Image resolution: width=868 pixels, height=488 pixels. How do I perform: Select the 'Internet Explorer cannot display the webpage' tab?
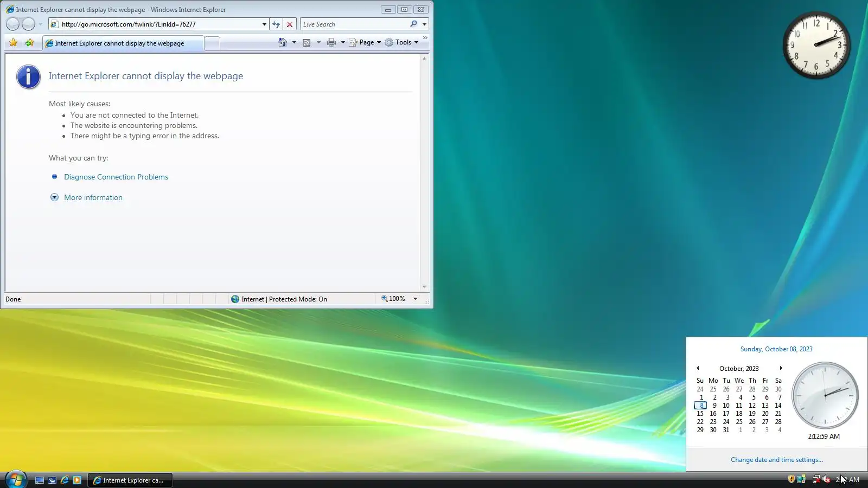click(123, 43)
